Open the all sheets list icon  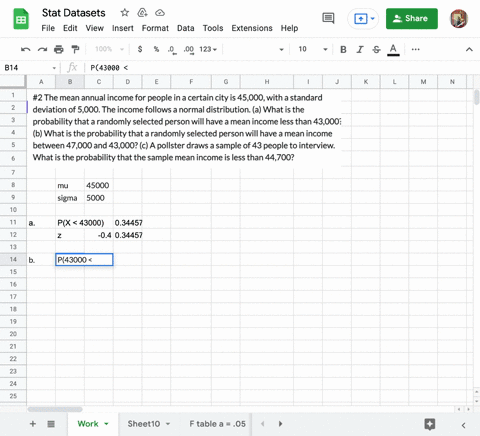point(51,424)
